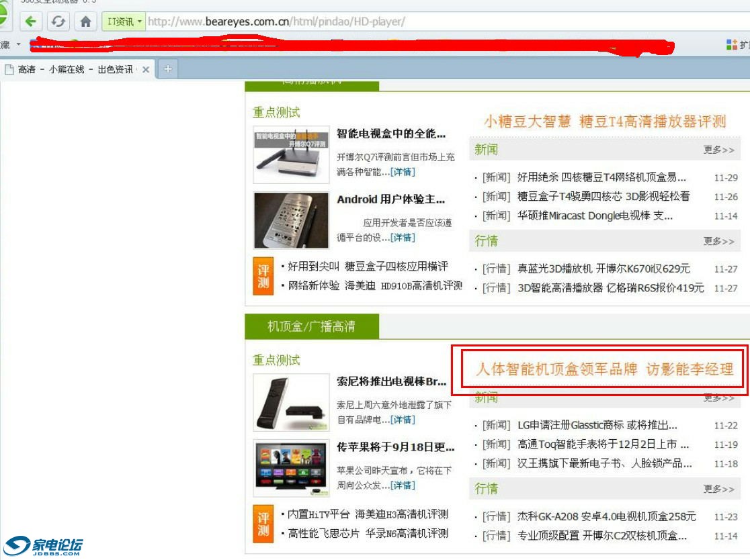Select the 机顶盒/广播高清 section tab
750x560 pixels.
coord(311,327)
